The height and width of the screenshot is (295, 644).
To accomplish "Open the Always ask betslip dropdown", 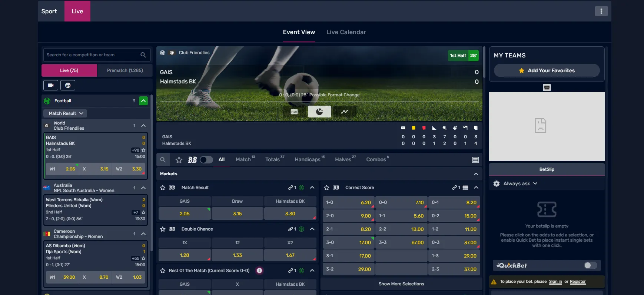I will pos(520,183).
